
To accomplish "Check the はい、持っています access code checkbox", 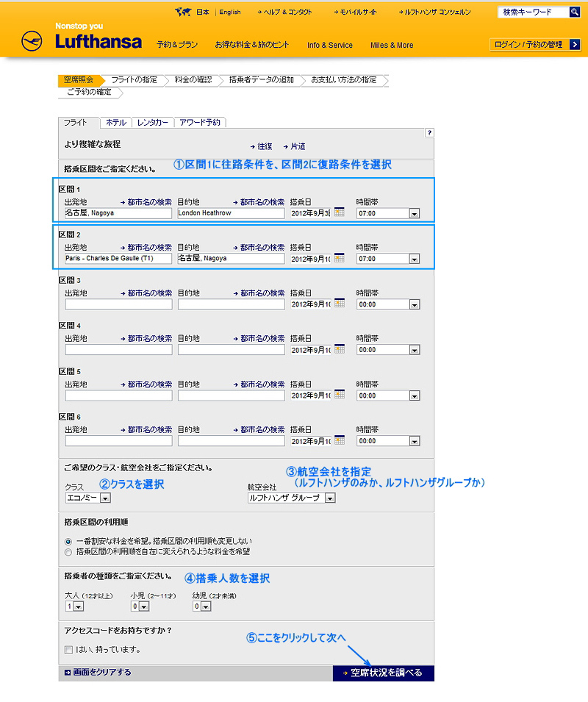I will [68, 650].
